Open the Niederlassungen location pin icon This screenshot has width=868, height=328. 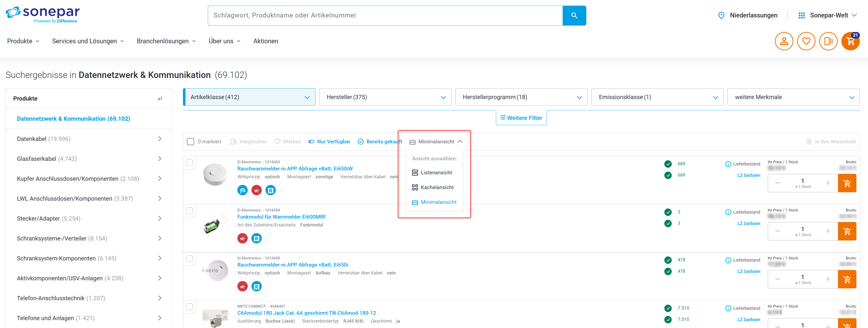721,15
